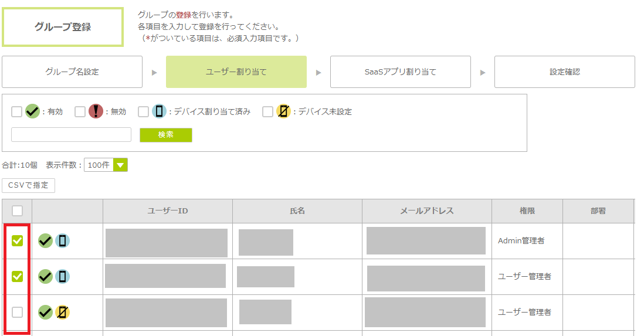This screenshot has width=644, height=336.
Task: Uncheck the Admin管理者 row checkbox
Action: [18, 240]
